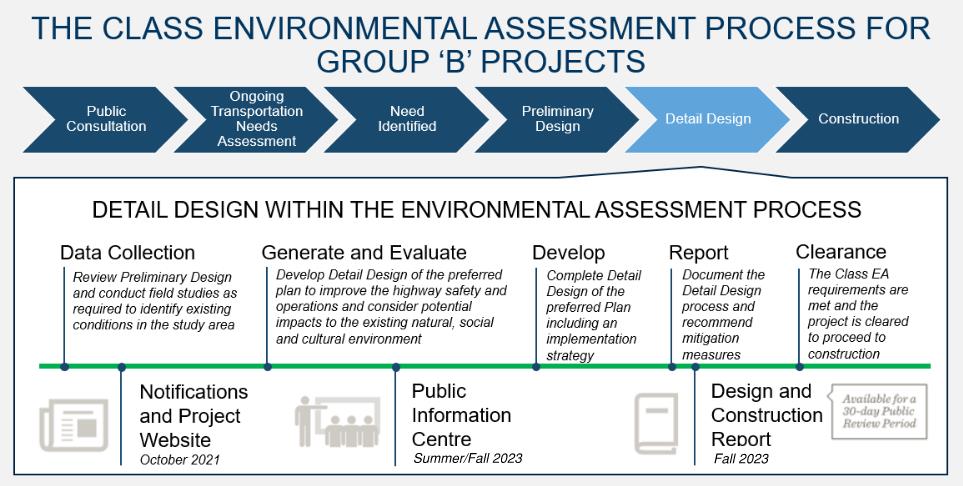Viewport: 963px width, 486px height.
Task: Click 'Develop Detail Design of the preferred' description
Action: (x=391, y=307)
